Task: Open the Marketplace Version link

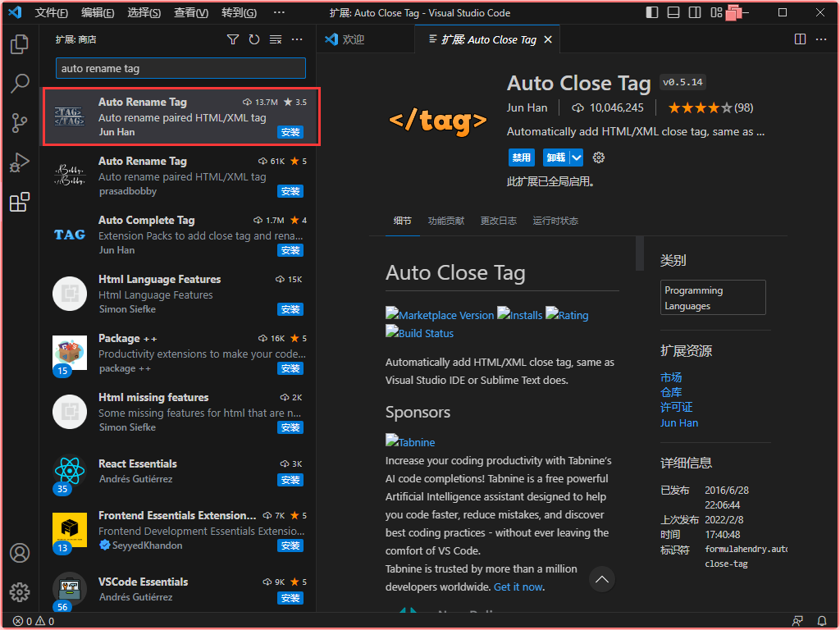Action: (440, 315)
